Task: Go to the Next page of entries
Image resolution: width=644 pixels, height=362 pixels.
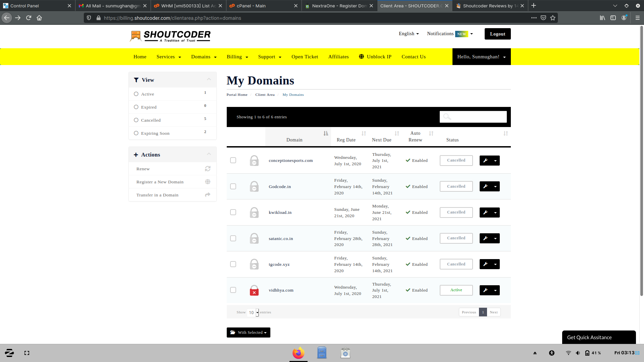Action: [x=493, y=312]
